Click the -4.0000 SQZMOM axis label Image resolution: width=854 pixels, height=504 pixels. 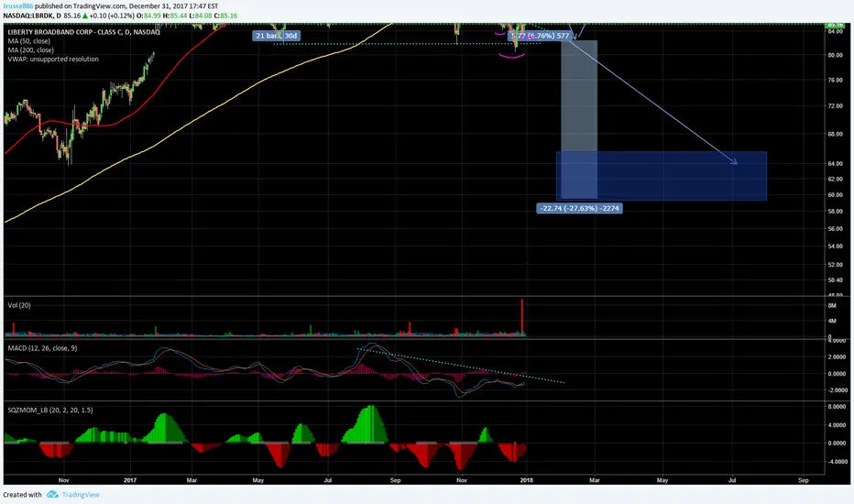836,462
